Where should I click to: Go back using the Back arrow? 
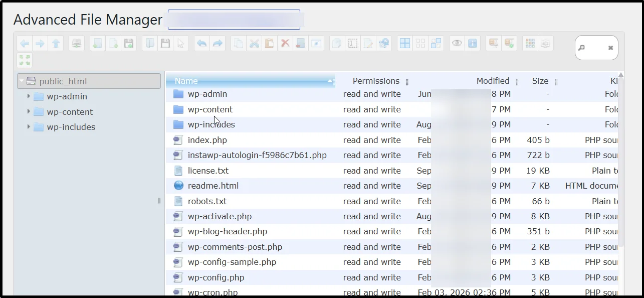click(x=25, y=44)
